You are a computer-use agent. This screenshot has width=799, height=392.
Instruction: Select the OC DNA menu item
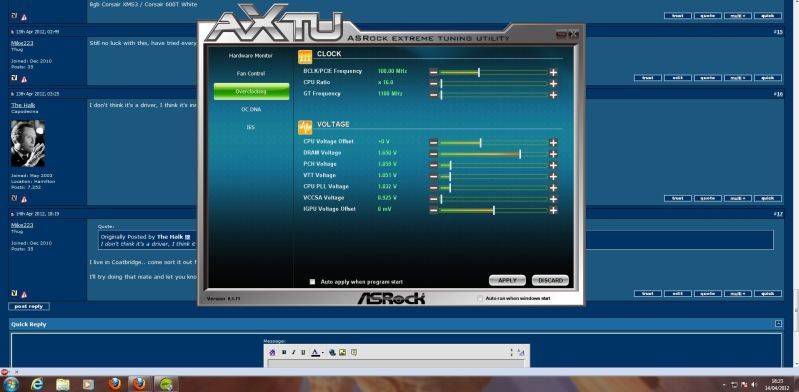pyautogui.click(x=251, y=109)
